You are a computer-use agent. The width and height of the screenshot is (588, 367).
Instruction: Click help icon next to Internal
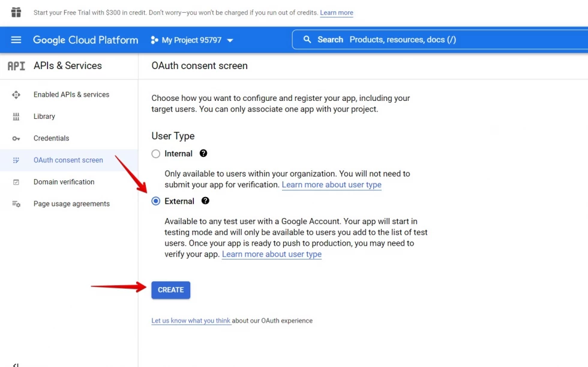pyautogui.click(x=203, y=154)
